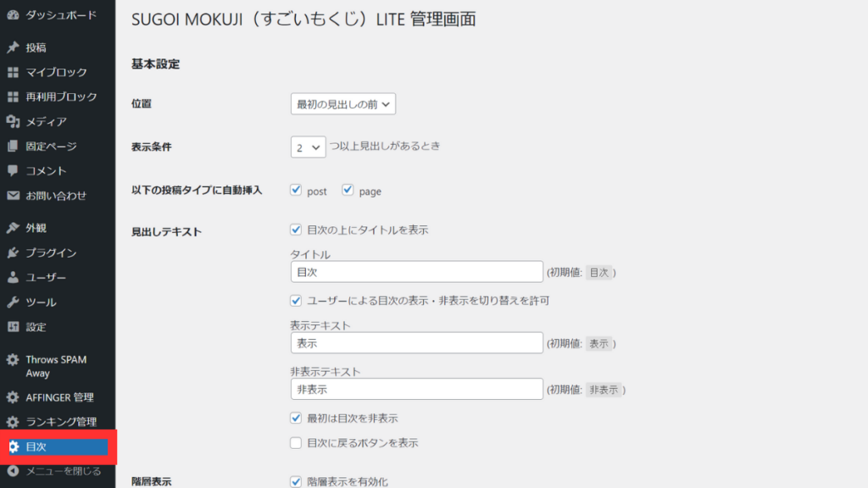Screen dimensions: 868x488
Task: Click the plug icon beside プラグイン
Action: [13, 252]
